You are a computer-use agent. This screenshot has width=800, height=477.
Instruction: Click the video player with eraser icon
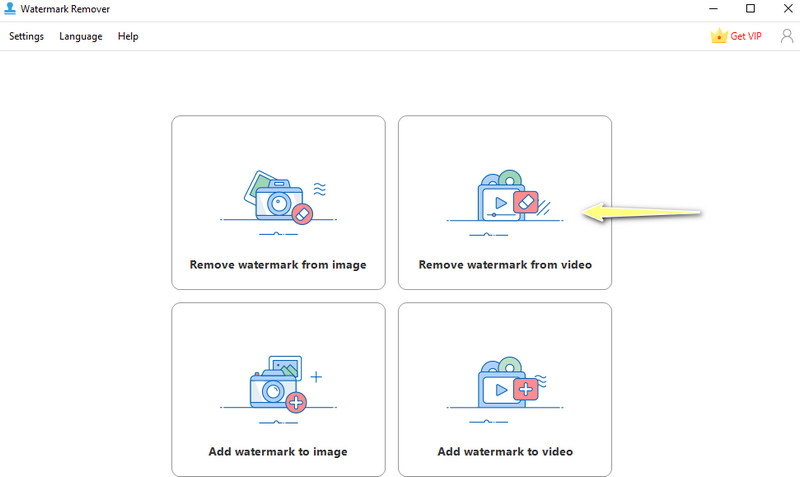click(506, 196)
